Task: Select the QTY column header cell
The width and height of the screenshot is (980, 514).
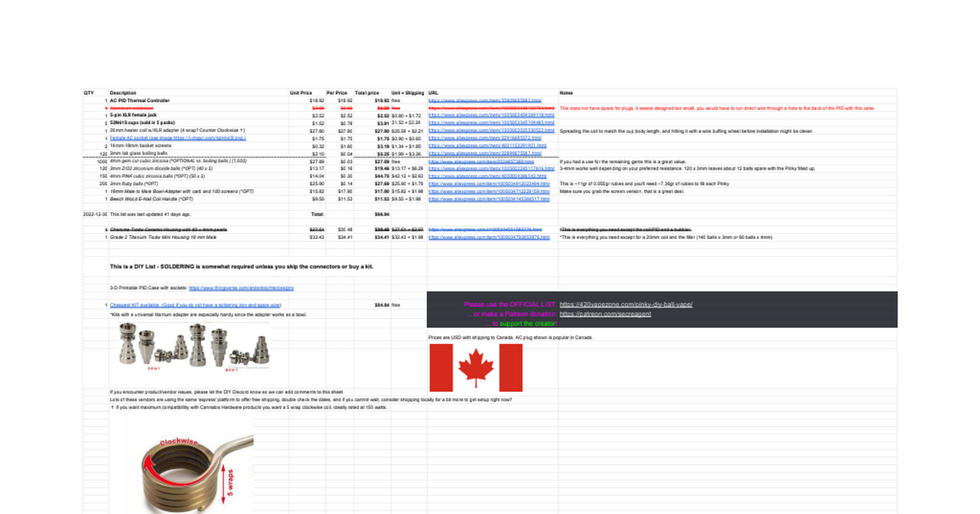Action: pyautogui.click(x=89, y=93)
